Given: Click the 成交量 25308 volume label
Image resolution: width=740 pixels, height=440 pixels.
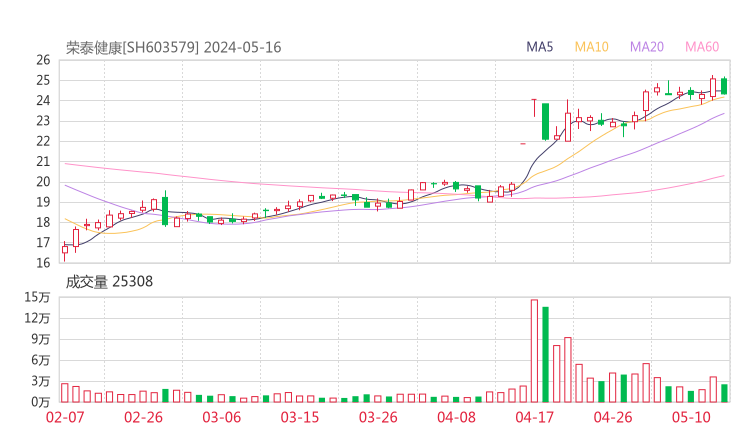Looking at the screenshot, I should click(109, 282).
